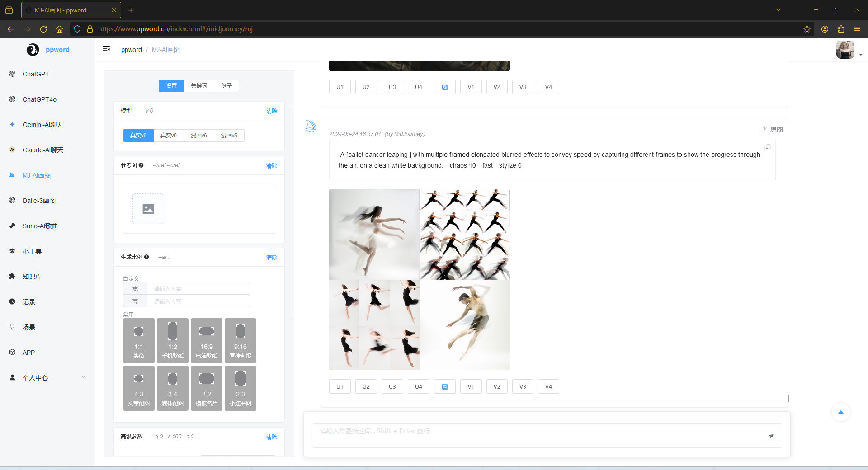
Task: Choose 3:2 模板名片 aspect ratio
Action: [x=207, y=388]
